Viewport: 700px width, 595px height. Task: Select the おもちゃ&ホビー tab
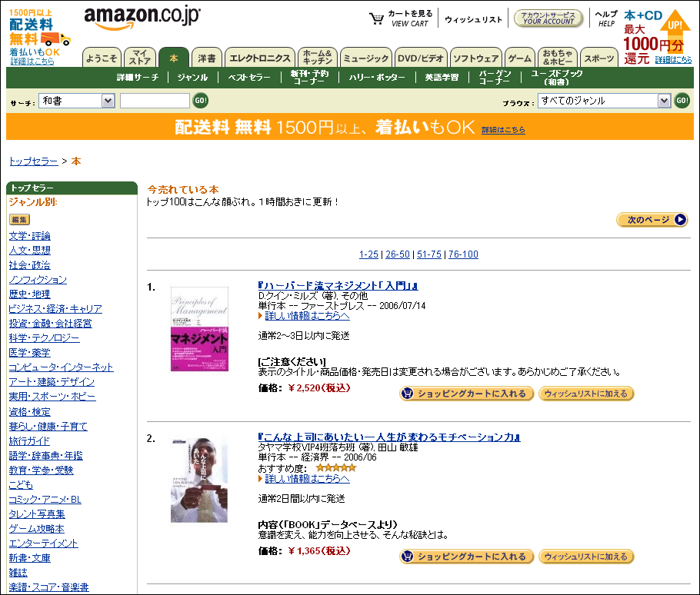click(558, 58)
